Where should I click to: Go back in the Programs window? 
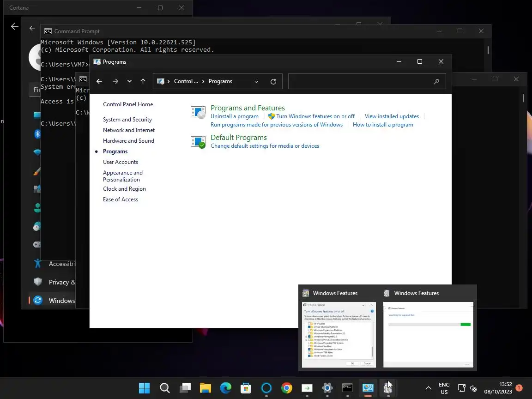pos(99,81)
